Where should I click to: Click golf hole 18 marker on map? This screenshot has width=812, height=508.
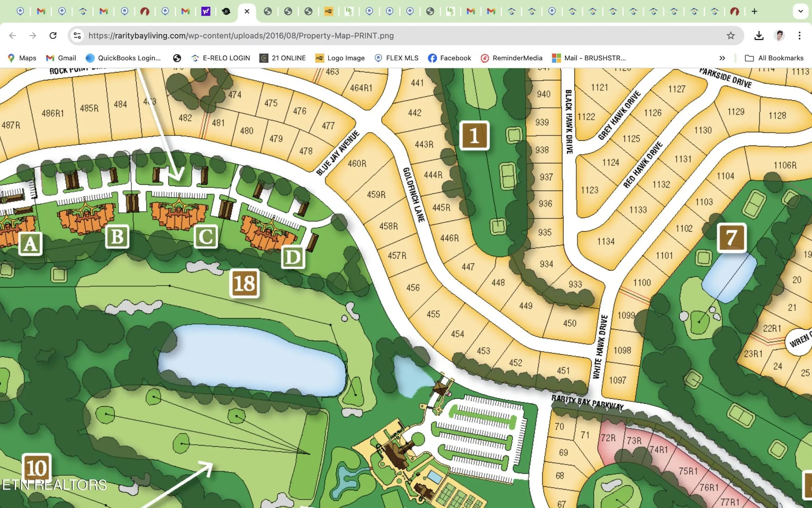244,283
